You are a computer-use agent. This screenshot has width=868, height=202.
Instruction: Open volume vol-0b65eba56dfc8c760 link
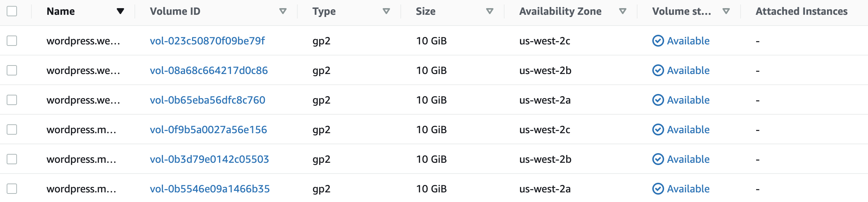pyautogui.click(x=207, y=100)
